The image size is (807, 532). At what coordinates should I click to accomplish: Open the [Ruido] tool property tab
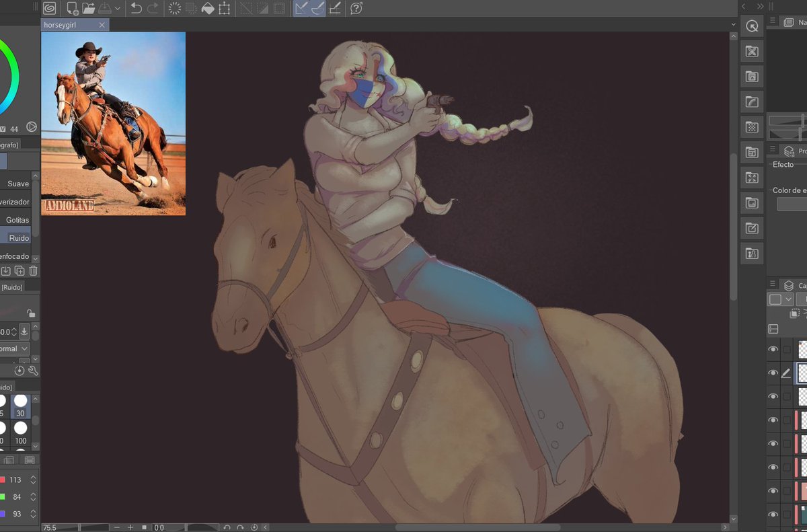click(x=11, y=287)
